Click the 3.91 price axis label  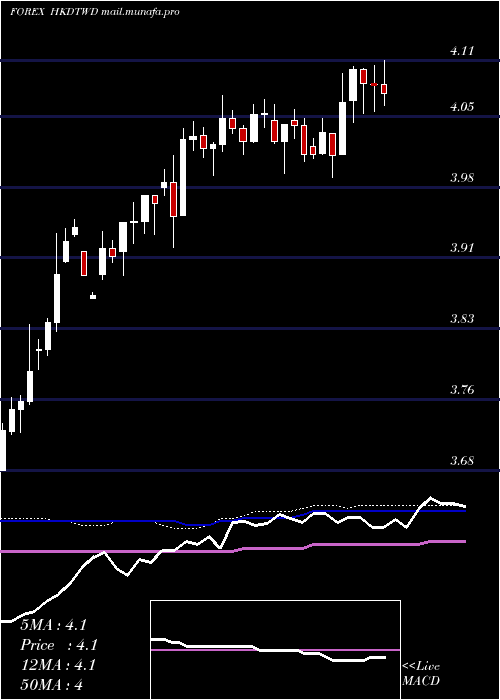pyautogui.click(x=461, y=248)
